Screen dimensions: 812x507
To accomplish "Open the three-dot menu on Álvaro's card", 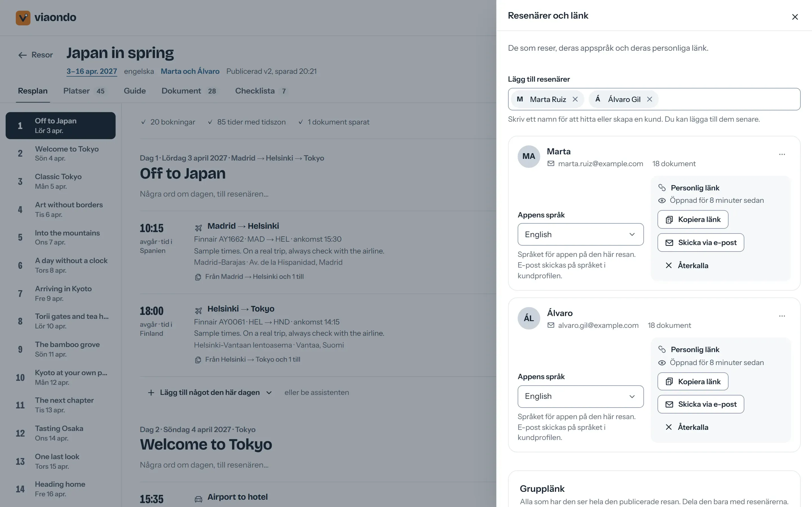I will click(782, 316).
